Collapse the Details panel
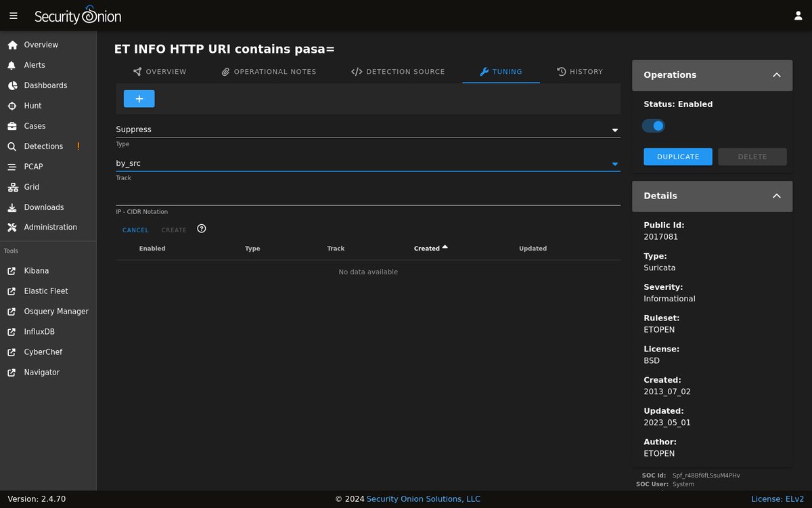Viewport: 812px width, 508px height. [x=777, y=196]
